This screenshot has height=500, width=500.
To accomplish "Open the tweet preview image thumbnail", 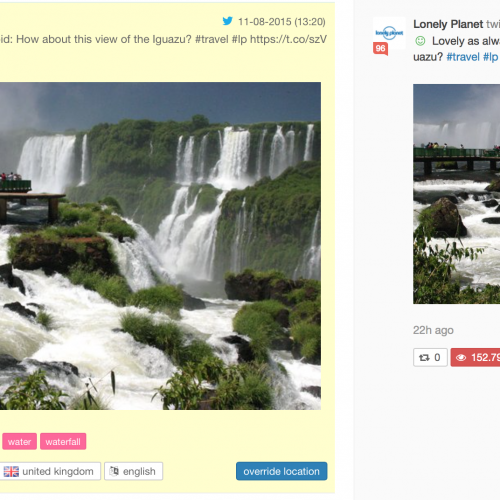I will point(456,194).
